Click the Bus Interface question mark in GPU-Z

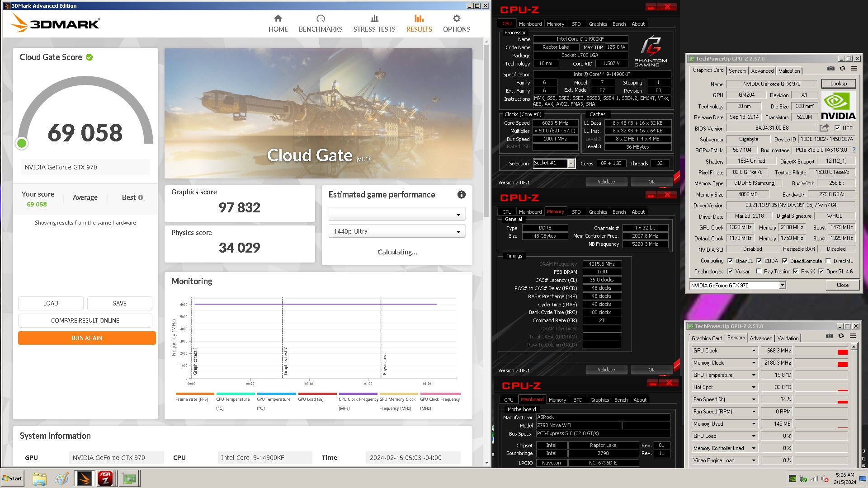click(x=854, y=150)
